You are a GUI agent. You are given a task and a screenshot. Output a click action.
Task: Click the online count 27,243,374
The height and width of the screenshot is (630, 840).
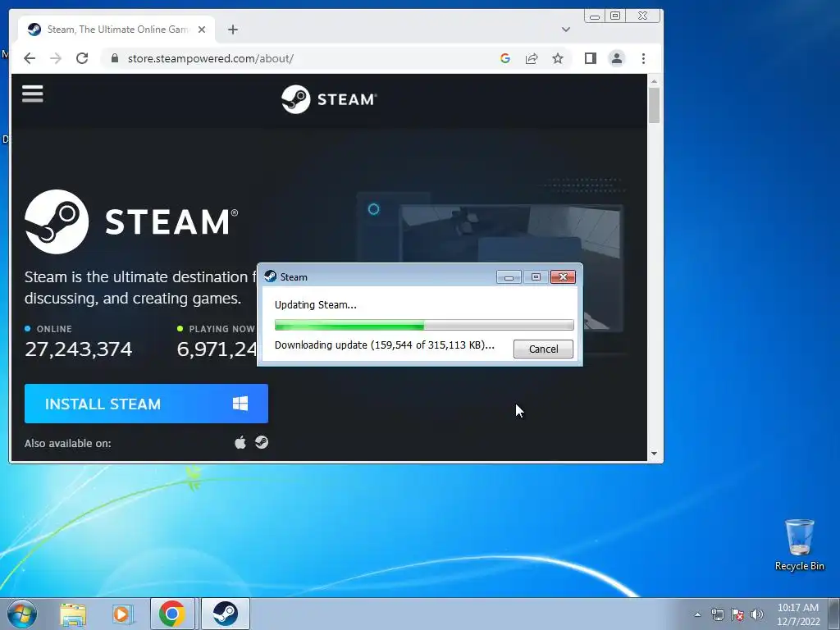coord(79,349)
